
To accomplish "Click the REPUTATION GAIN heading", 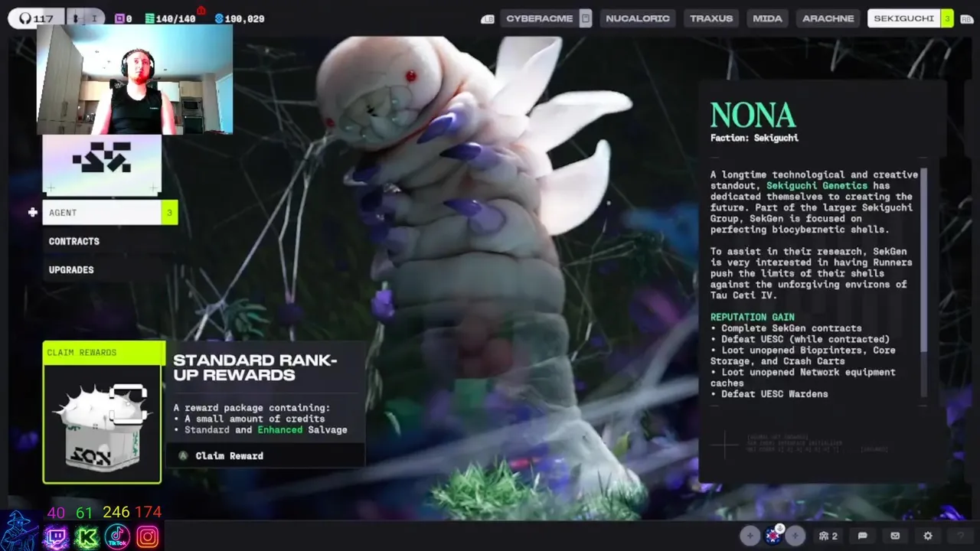I will coord(752,317).
